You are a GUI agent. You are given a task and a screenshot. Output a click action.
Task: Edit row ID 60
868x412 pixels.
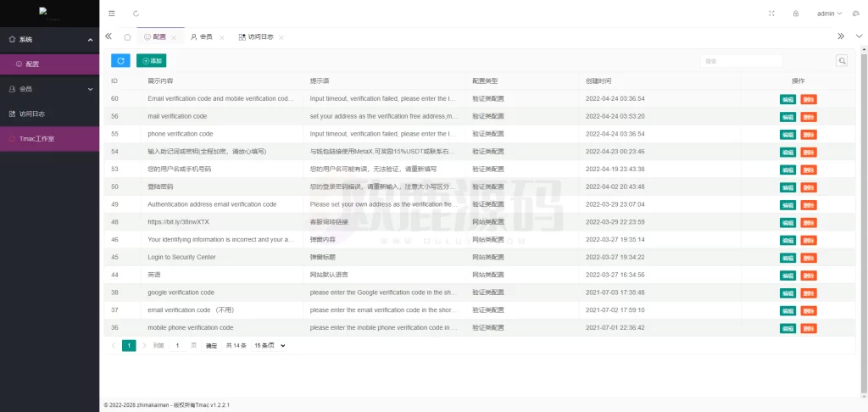[x=787, y=99]
